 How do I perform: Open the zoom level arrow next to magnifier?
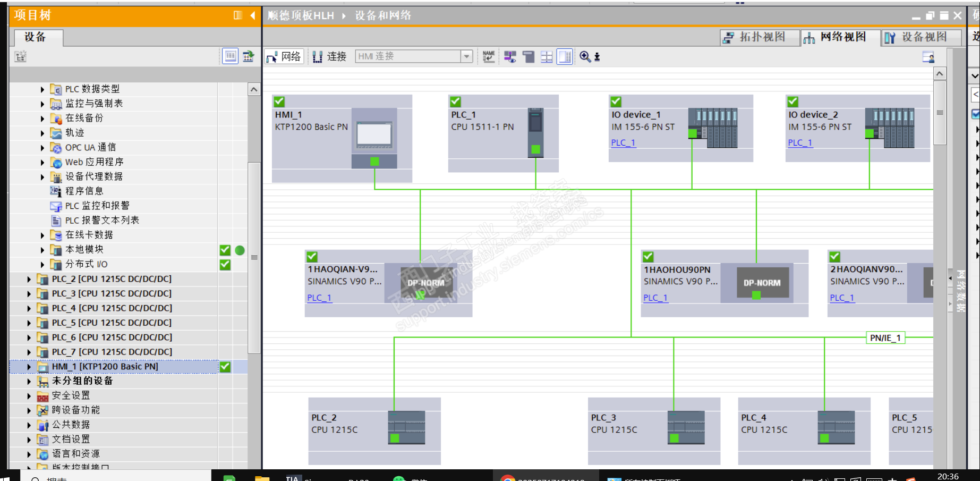click(597, 57)
